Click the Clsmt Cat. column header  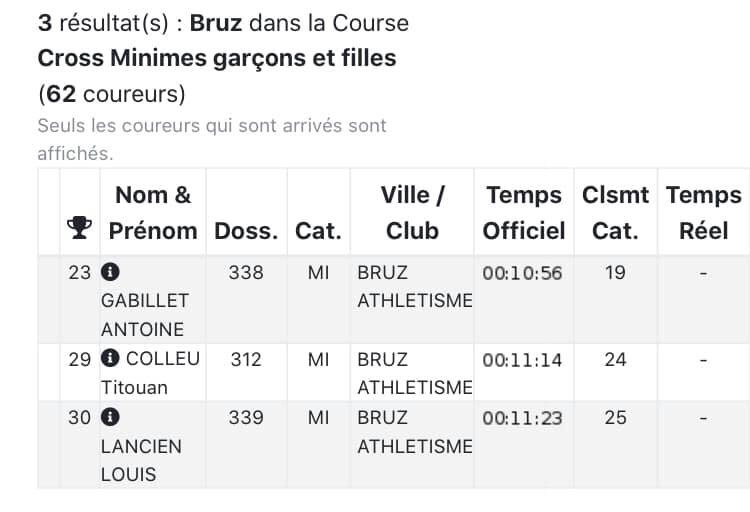click(x=615, y=212)
